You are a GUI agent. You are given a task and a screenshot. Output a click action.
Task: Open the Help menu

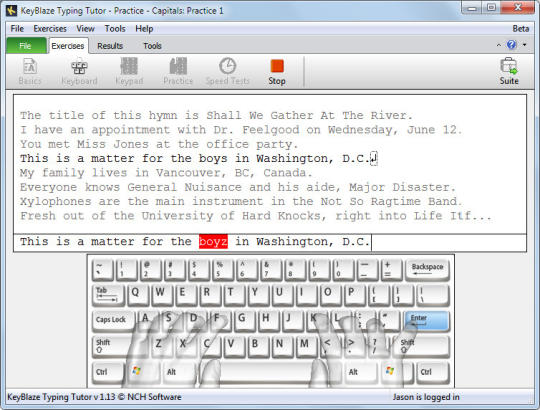tap(144, 29)
